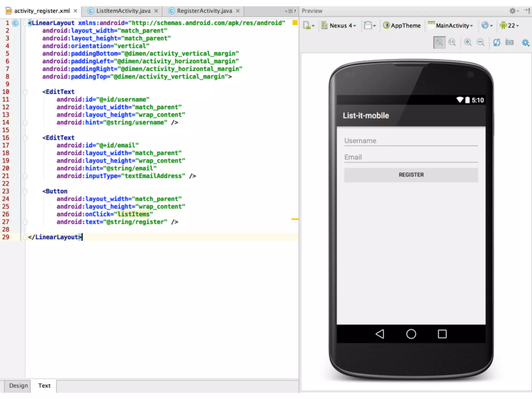The image size is (532, 399).
Task: Take a preview screenshot with camera icon
Action: tap(509, 42)
